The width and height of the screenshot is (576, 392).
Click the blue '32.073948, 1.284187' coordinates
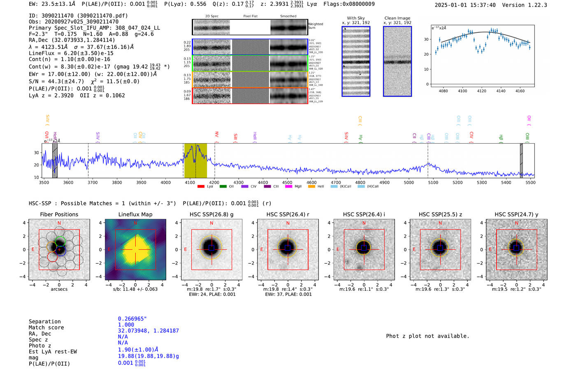[149, 331]
